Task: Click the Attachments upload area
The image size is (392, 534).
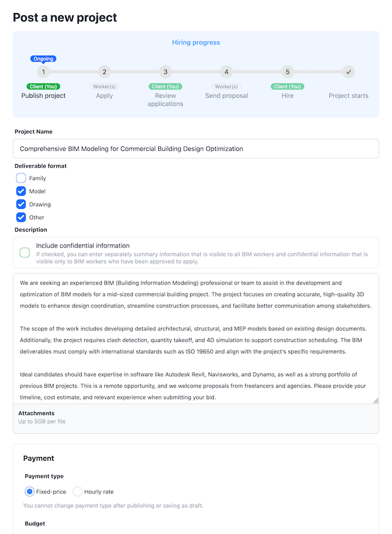Action: [x=196, y=419]
